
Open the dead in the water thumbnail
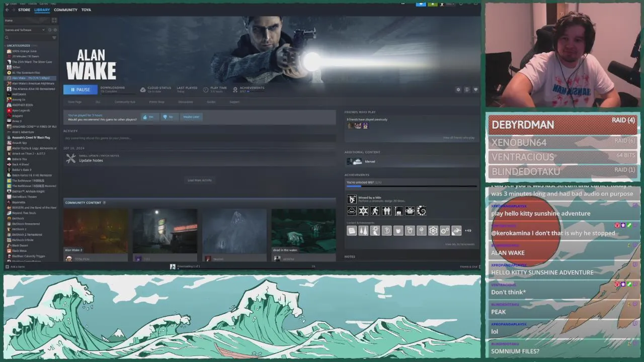(x=303, y=231)
